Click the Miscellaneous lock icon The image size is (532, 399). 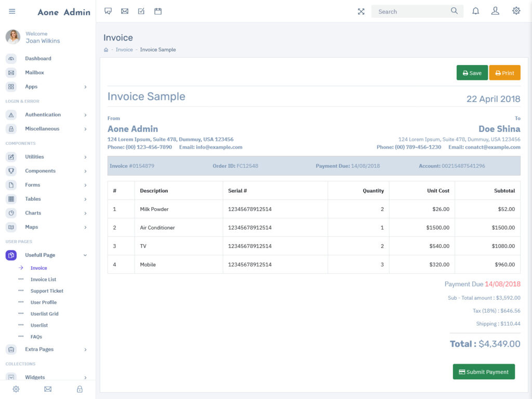11,129
